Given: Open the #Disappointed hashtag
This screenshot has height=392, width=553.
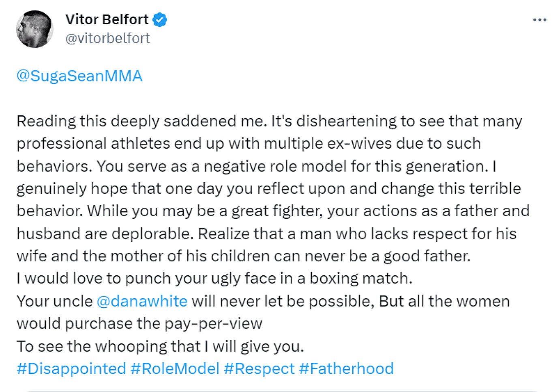Looking at the screenshot, I should (71, 369).
